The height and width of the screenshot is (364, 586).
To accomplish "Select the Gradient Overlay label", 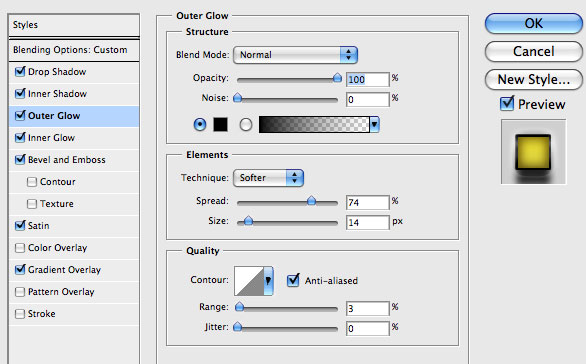I will coord(64,270).
